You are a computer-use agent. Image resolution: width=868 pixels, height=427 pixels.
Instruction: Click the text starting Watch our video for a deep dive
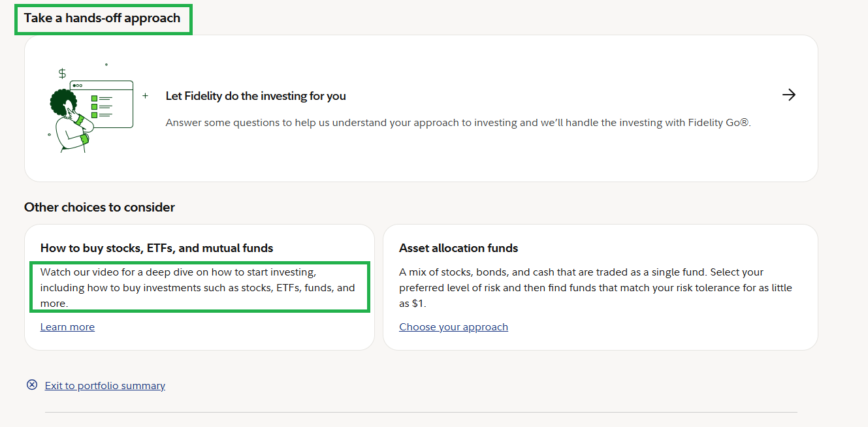198,288
